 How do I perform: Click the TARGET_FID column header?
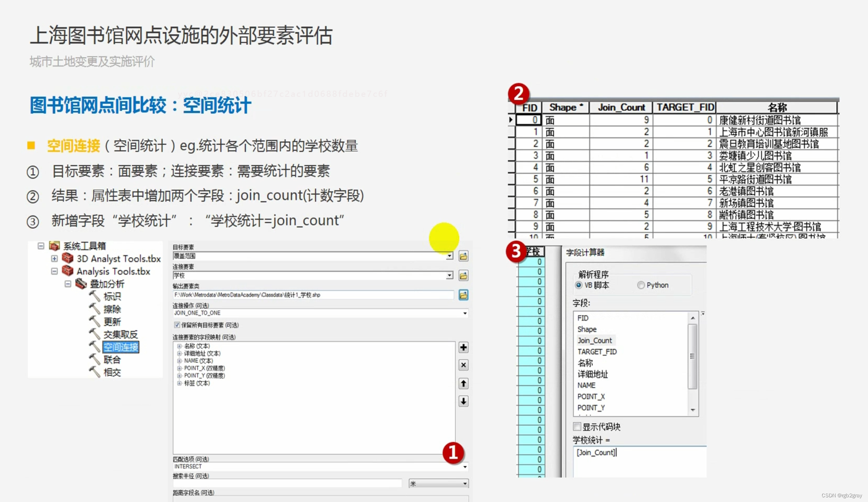(685, 107)
